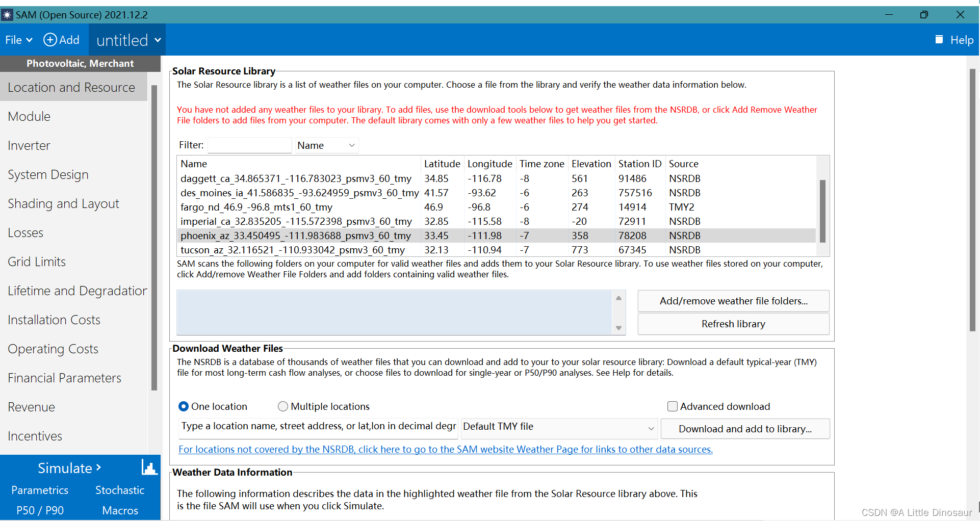Click the Refresh library button

[733, 324]
